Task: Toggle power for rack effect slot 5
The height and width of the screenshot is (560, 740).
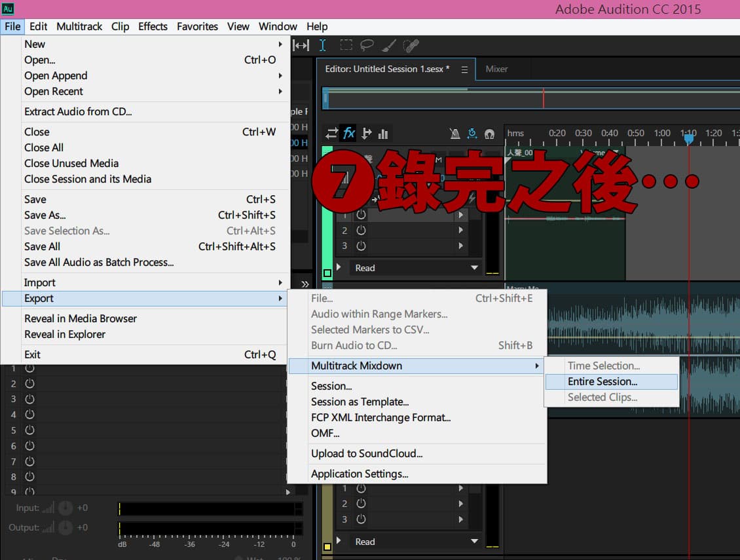Action: 29,430
